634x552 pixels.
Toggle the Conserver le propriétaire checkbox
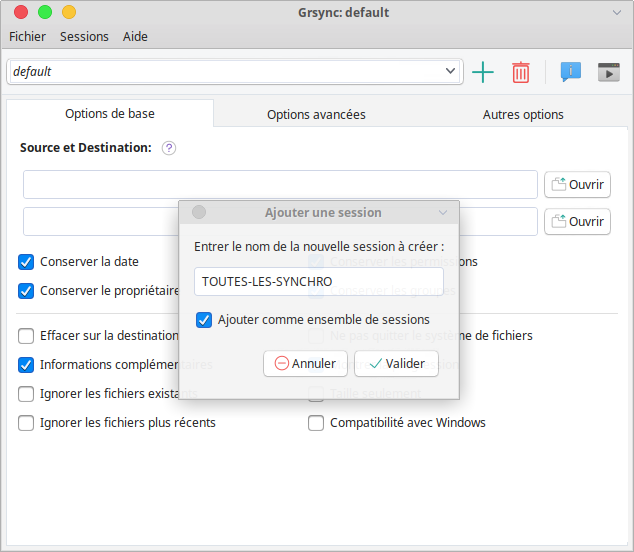(x=26, y=291)
